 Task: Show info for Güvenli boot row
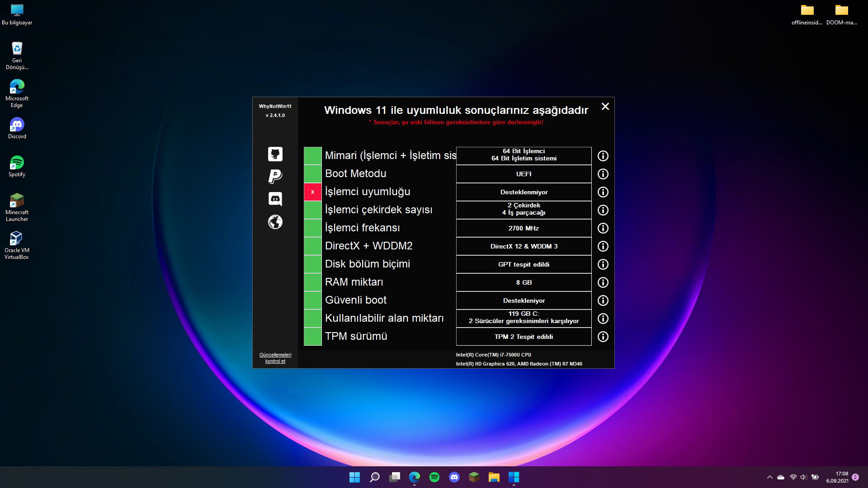603,300
